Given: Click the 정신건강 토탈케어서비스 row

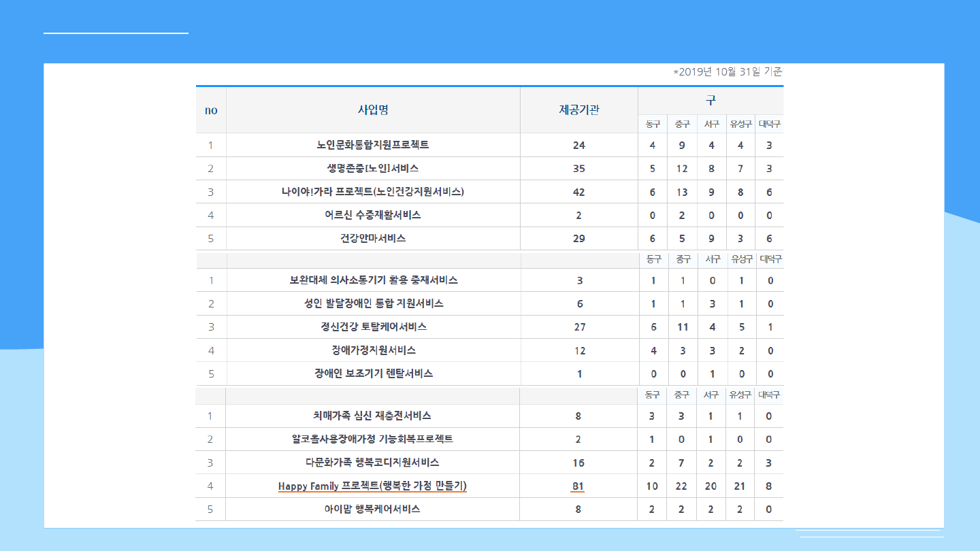Looking at the screenshot, I should click(x=373, y=327).
